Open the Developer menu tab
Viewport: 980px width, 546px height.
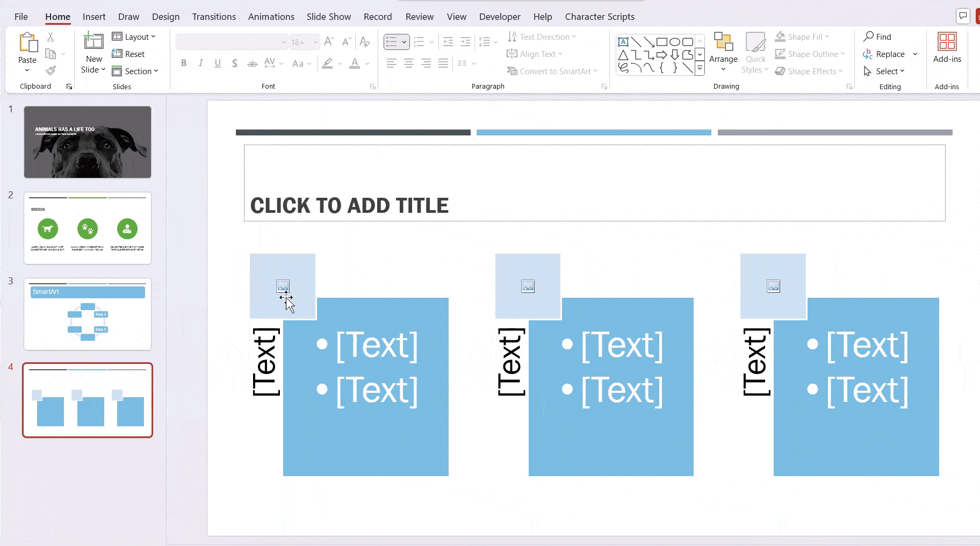click(x=499, y=16)
